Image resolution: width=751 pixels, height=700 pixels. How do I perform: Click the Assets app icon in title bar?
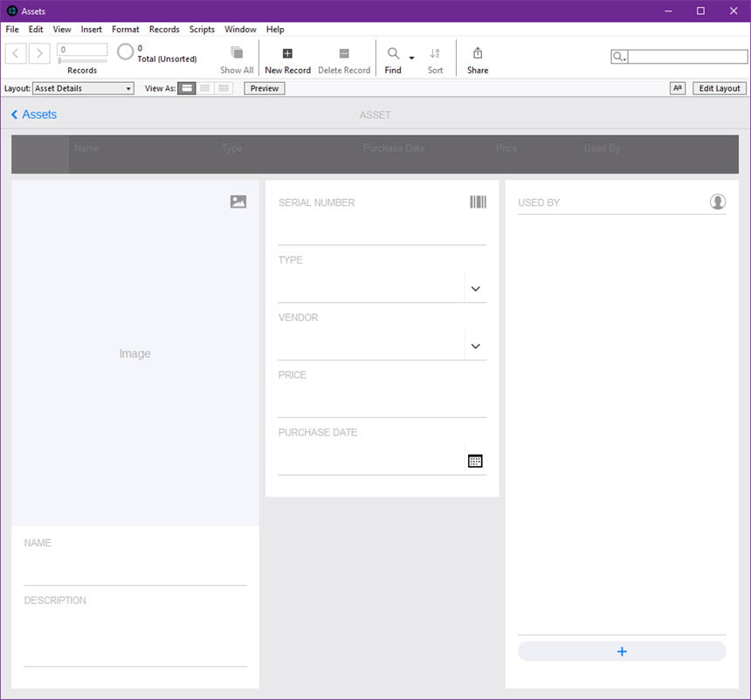pos(12,10)
